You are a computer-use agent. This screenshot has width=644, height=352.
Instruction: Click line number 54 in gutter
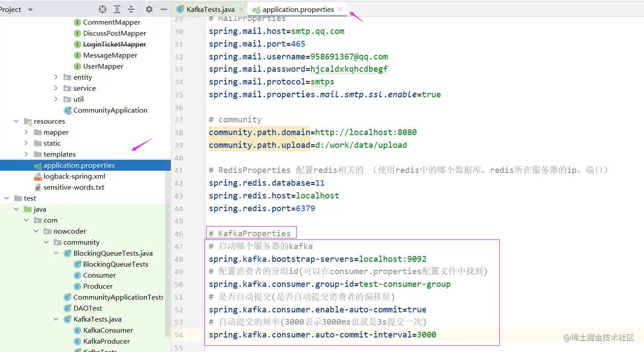point(179,335)
